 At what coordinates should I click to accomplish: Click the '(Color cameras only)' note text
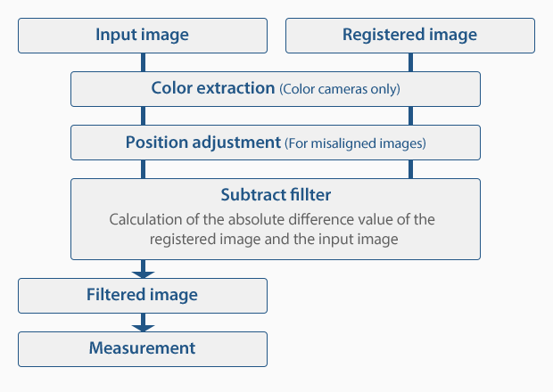pos(340,89)
